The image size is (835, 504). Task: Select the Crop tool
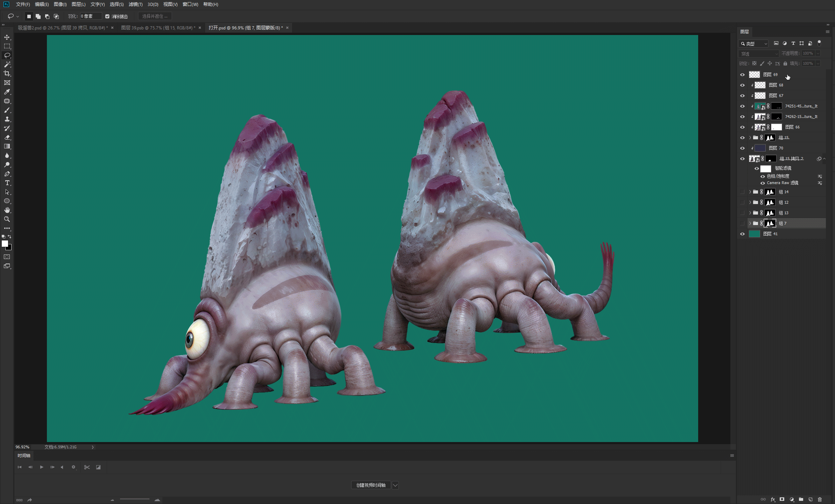(7, 73)
